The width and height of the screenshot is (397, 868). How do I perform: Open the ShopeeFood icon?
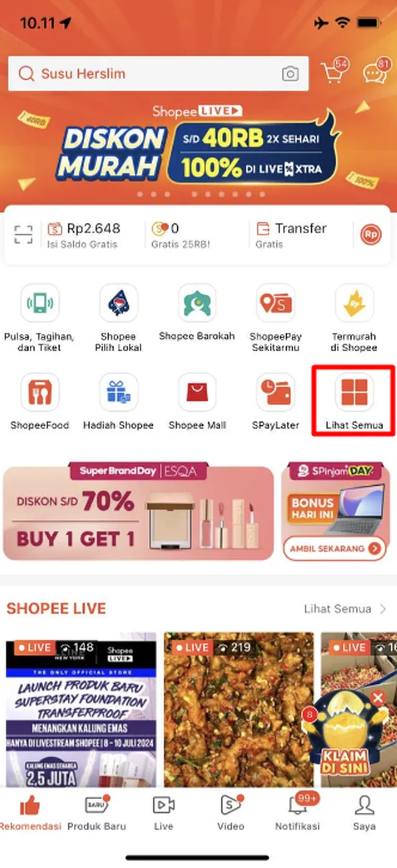coord(40,401)
